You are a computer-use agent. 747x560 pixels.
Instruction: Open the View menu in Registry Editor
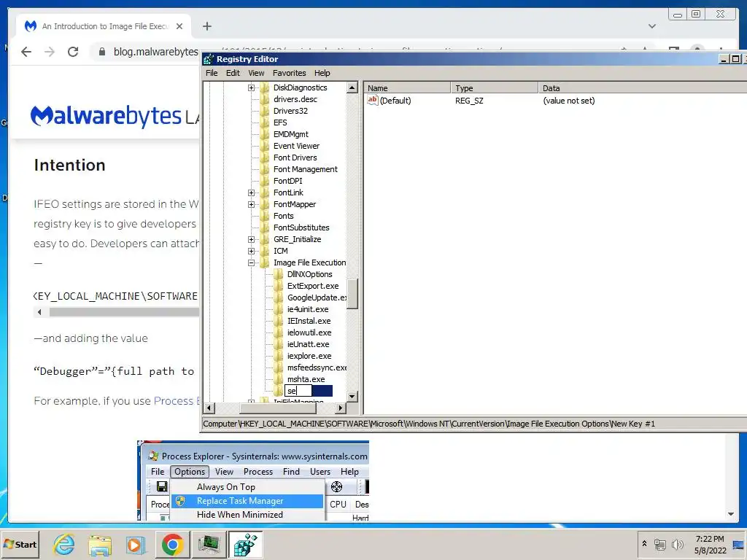(256, 73)
